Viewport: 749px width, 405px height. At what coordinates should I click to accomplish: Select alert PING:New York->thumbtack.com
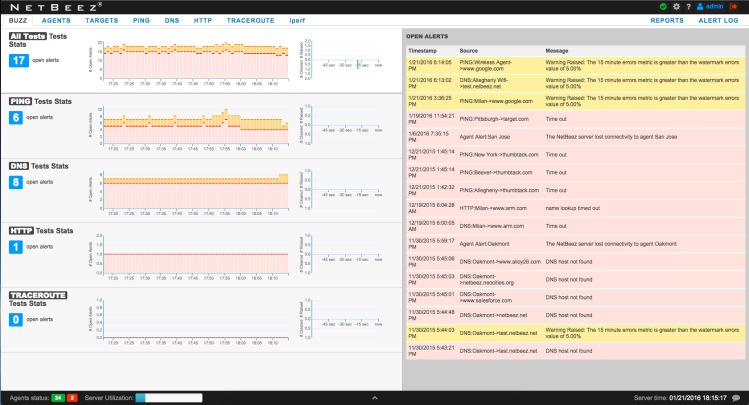tap(576, 155)
